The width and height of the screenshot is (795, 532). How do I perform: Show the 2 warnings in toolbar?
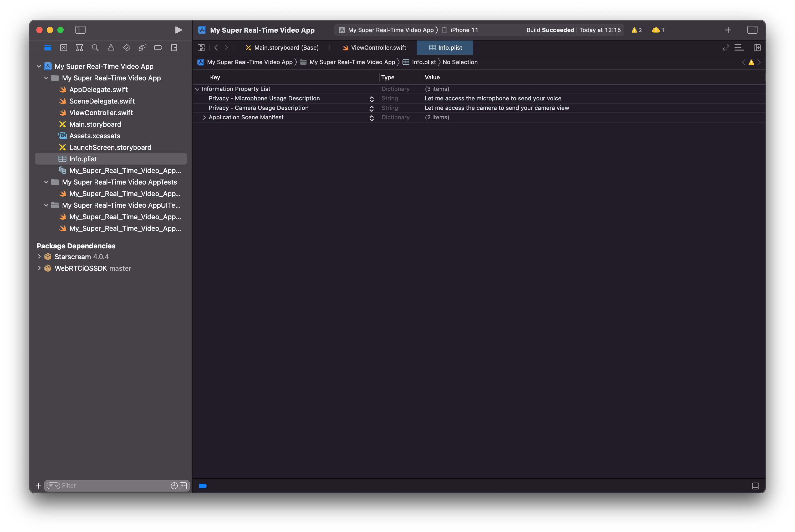point(636,30)
